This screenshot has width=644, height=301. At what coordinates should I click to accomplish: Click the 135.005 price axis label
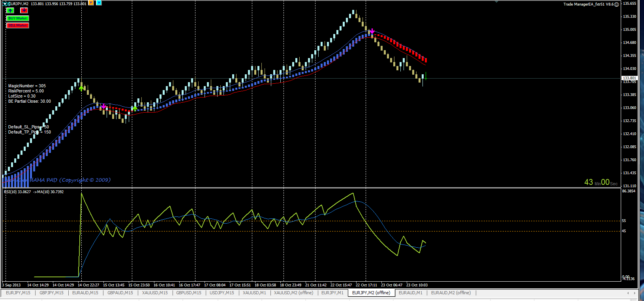[x=630, y=30]
